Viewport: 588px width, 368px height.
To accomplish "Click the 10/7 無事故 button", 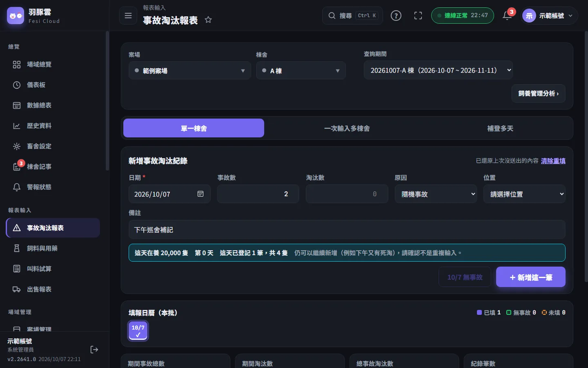I will [465, 277].
